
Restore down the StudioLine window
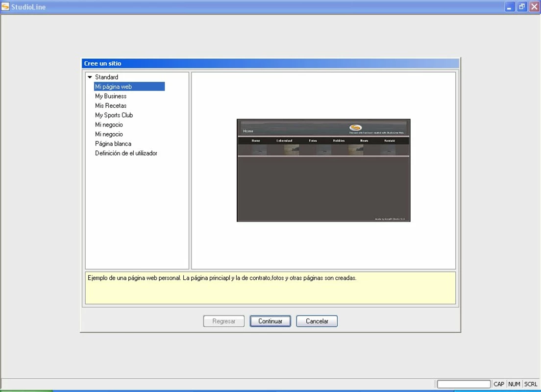(x=522, y=6)
